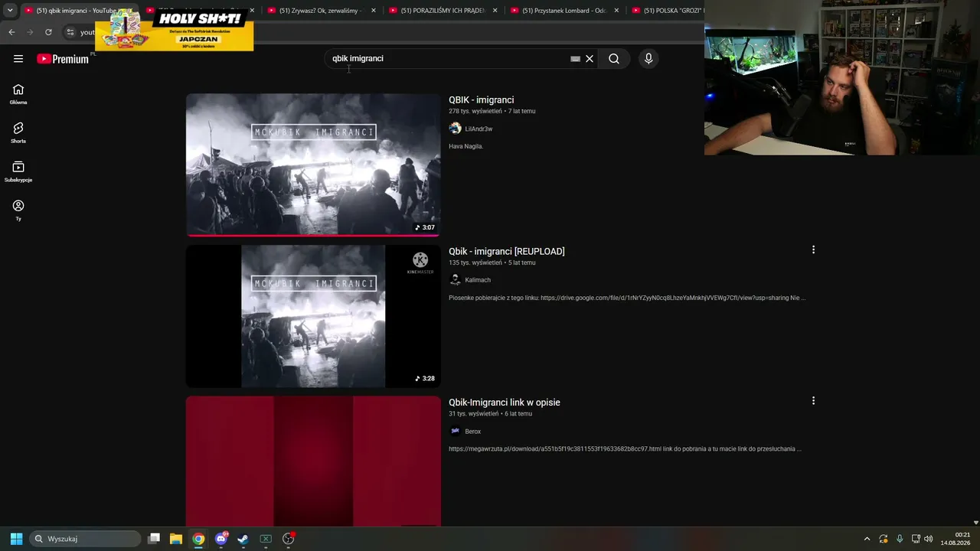
Task: Open more options for Qbik-Imigranci link w opisie
Action: tap(813, 401)
